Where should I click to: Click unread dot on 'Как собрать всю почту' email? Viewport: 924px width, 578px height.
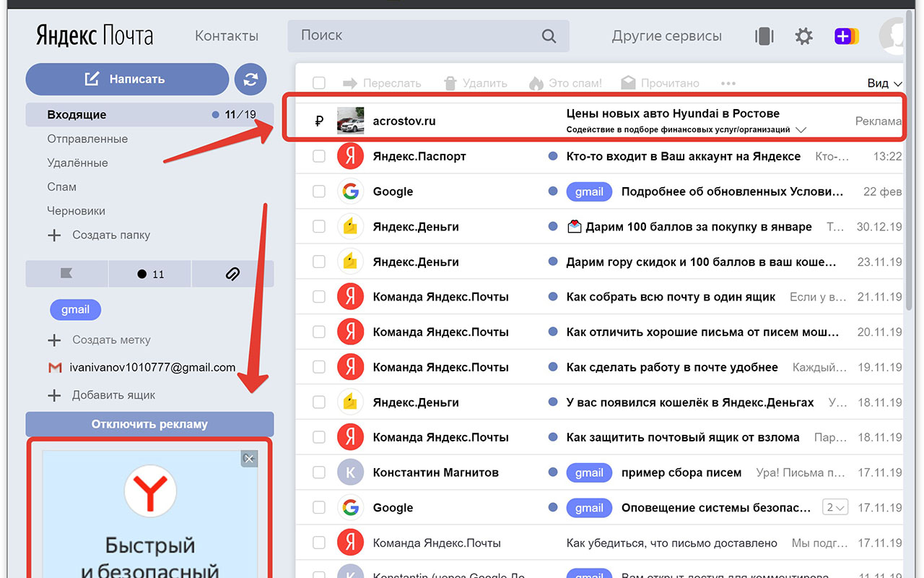click(553, 297)
